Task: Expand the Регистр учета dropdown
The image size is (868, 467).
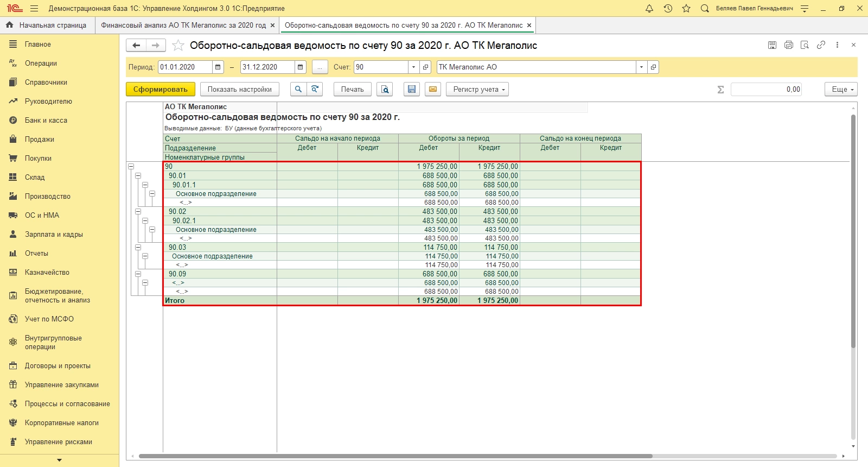Action: (x=477, y=90)
